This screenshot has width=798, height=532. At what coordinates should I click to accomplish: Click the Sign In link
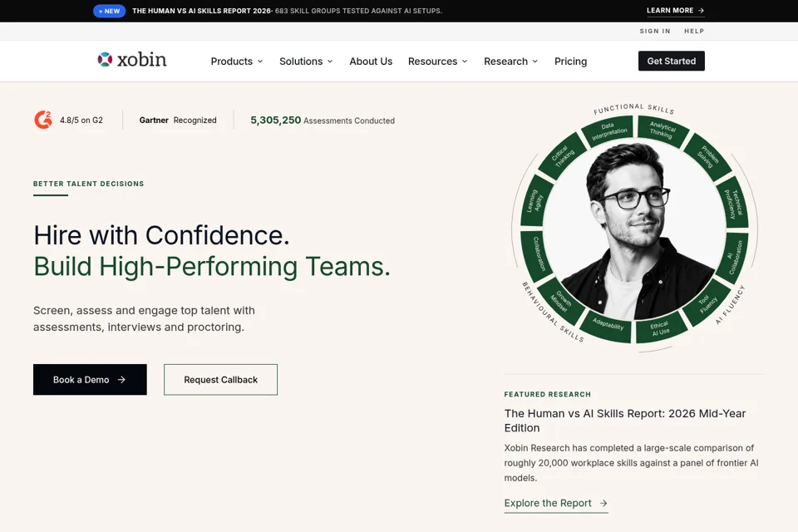[655, 31]
